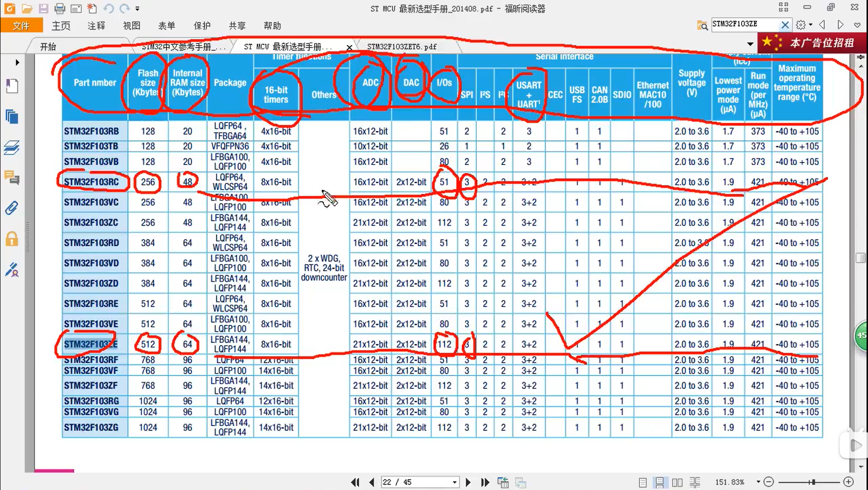This screenshot has width=868, height=490.
Task: Click the advanced folder search icon
Action: [702, 25]
